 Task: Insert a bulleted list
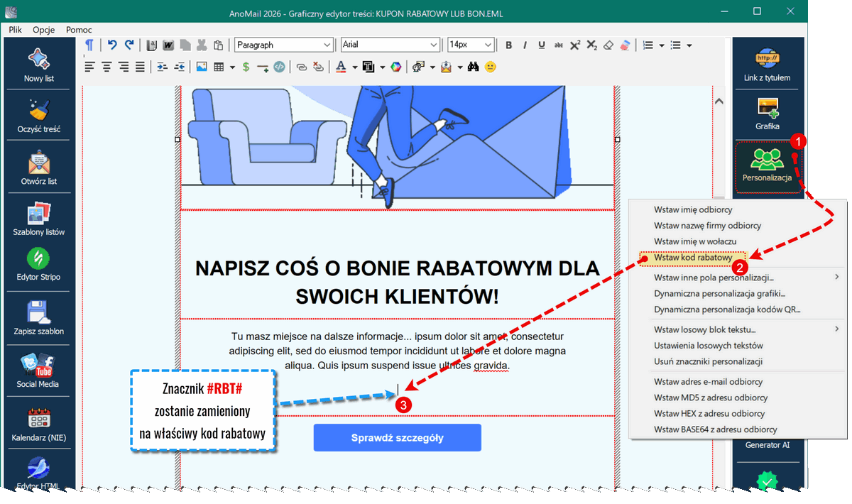(x=676, y=45)
